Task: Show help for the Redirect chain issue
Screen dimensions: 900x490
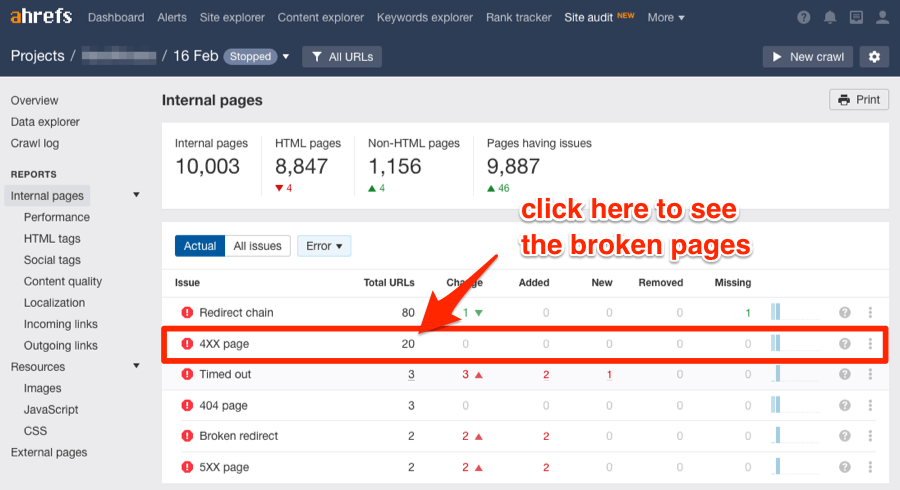Action: 844,313
